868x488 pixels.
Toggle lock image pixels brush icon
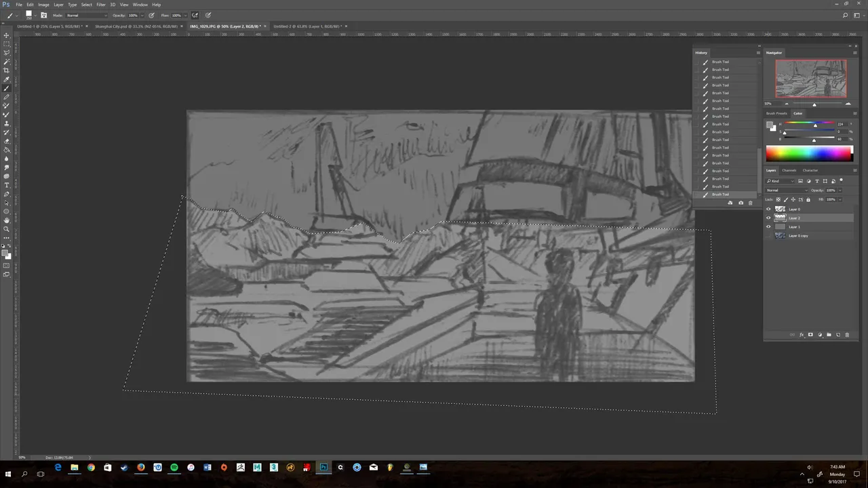click(x=786, y=199)
